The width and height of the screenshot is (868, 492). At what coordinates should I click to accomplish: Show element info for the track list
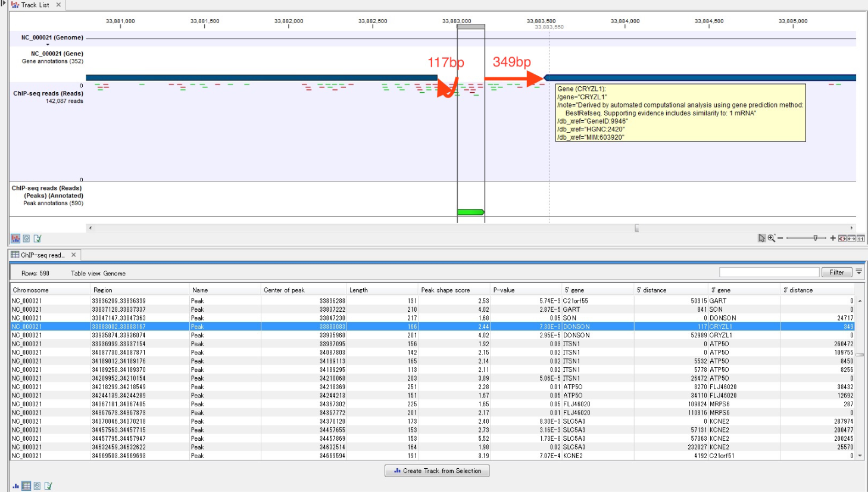click(x=37, y=238)
